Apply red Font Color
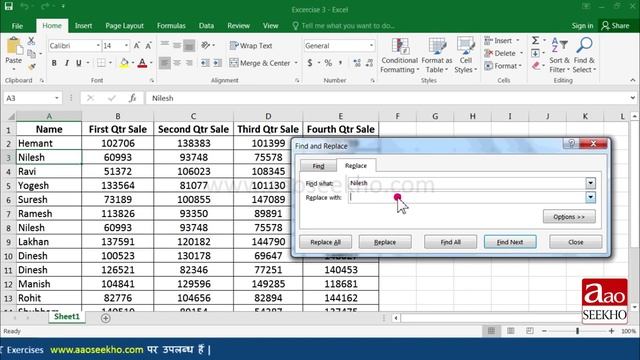This screenshot has height=360, width=640. [x=142, y=63]
